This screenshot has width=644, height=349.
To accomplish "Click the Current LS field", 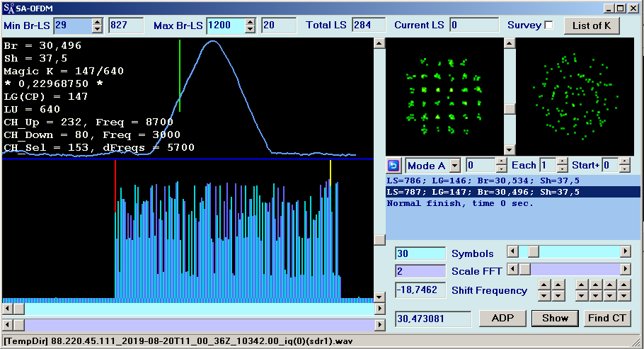I will point(474,25).
